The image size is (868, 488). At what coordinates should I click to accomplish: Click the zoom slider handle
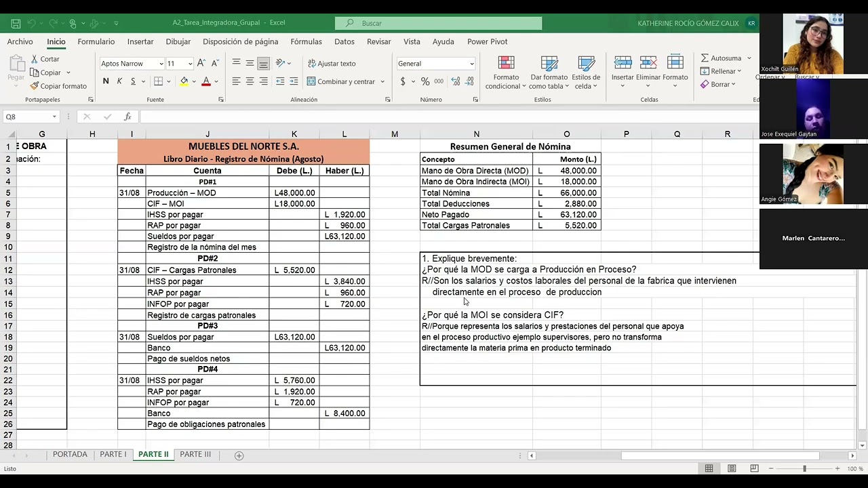click(804, 468)
